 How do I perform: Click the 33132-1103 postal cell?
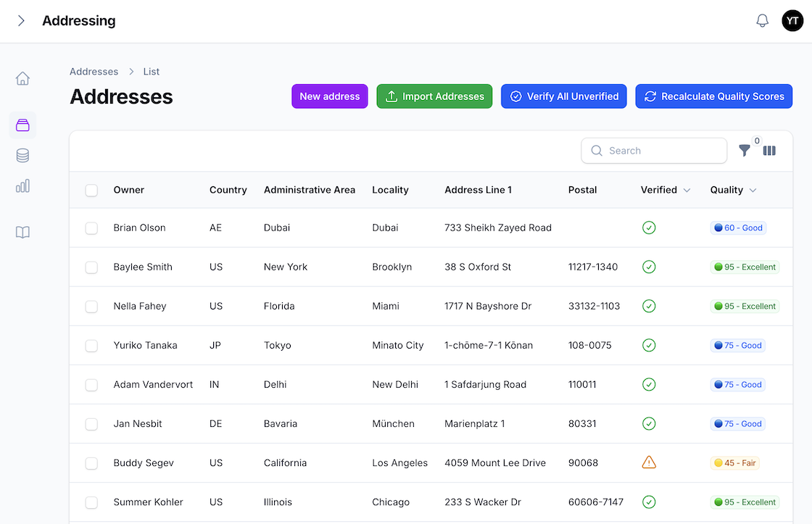coord(594,306)
